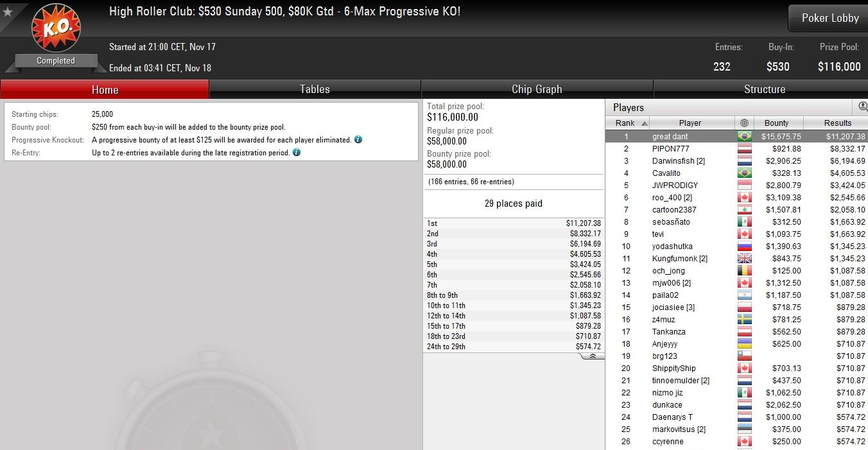Sort the list by Bounty column
Screen dimensions: 868x450
coord(776,123)
